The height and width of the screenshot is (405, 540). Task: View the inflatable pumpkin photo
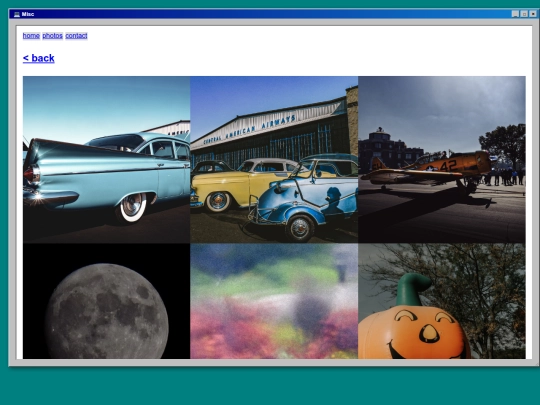[442, 301]
